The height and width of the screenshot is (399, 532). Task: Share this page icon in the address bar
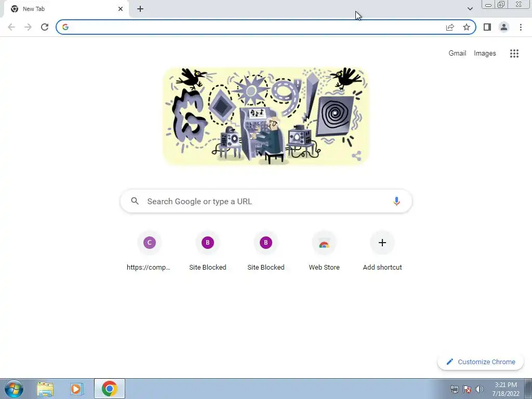point(450,27)
